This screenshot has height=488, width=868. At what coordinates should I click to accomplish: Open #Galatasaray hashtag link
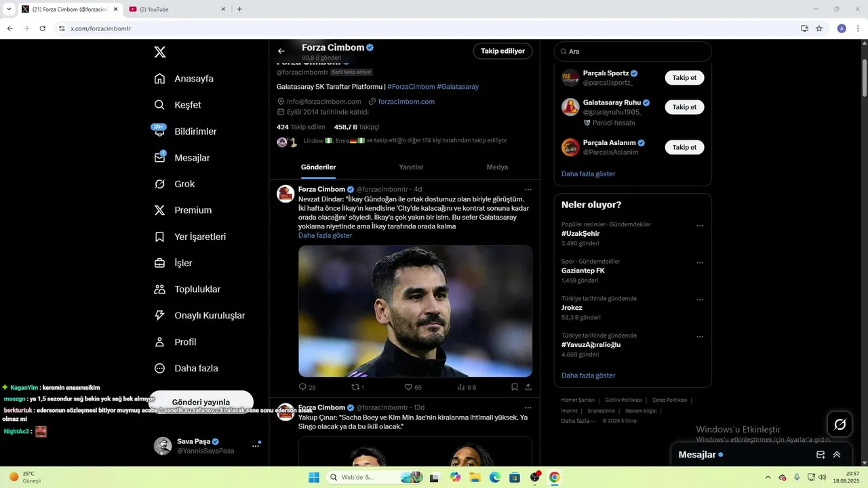pyautogui.click(x=458, y=87)
